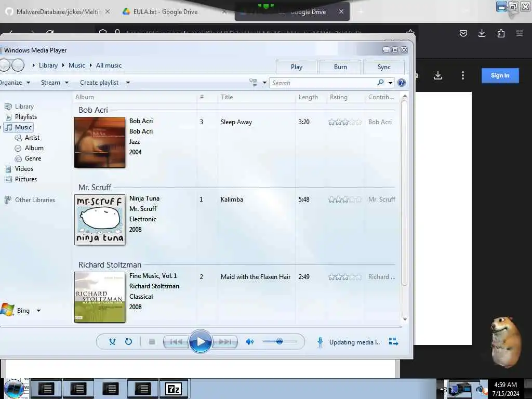Open the search options dropdown arrow

click(391, 83)
